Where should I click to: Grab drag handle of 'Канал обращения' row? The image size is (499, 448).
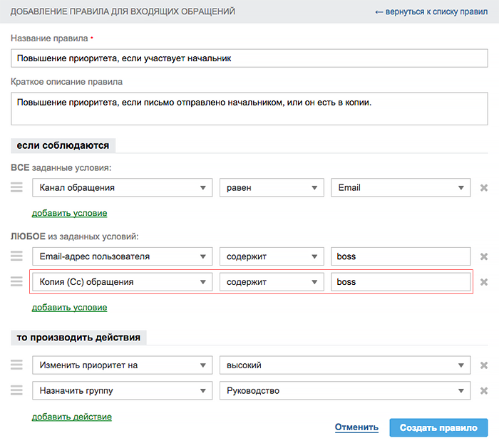pyautogui.click(x=16, y=187)
